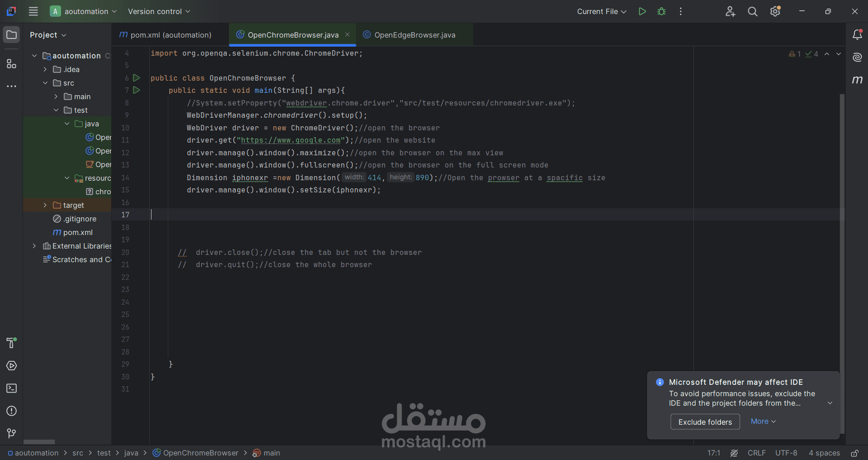This screenshot has height=460, width=868.
Task: Click the 17:1 cursor position indicator
Action: point(714,453)
